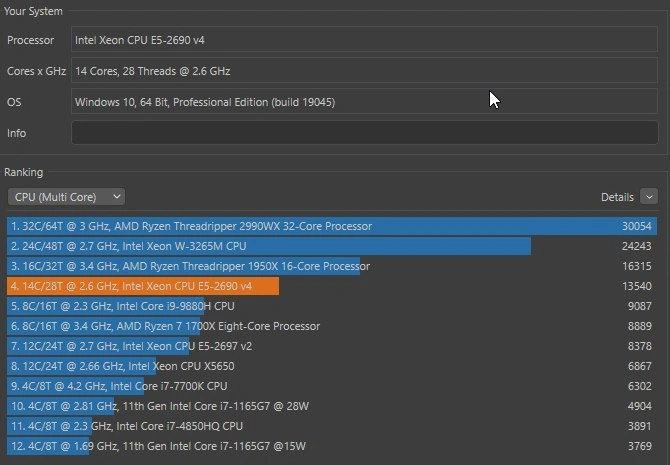Click the Ranking section heading
Screen dimensions: 670x465
click(x=24, y=172)
